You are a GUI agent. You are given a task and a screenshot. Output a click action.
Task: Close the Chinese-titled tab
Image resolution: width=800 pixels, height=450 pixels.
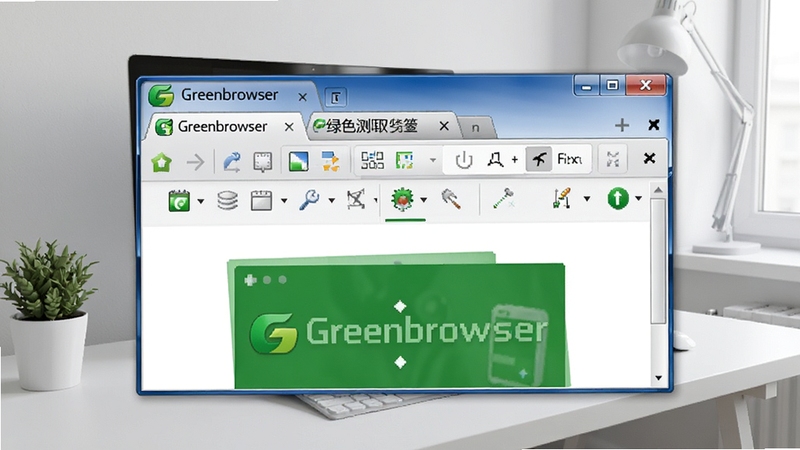[x=444, y=126]
